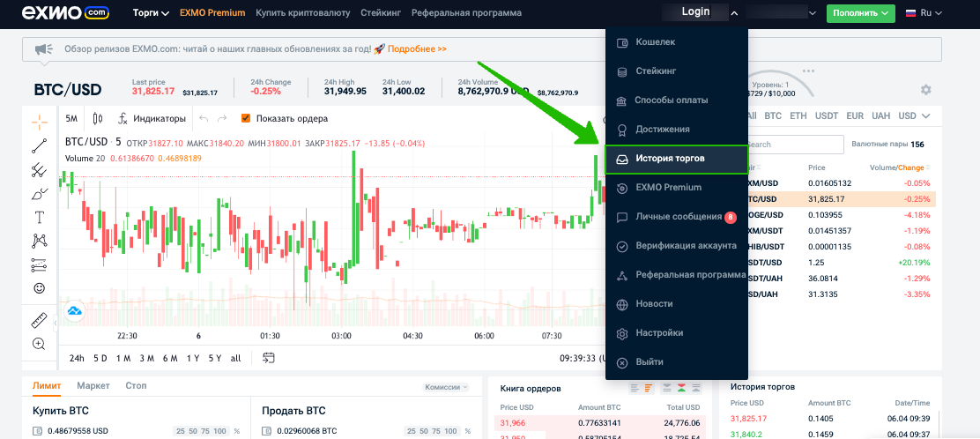Screen dimensions: 980x439
Task: Open Достижения menu item
Action: tap(676, 130)
